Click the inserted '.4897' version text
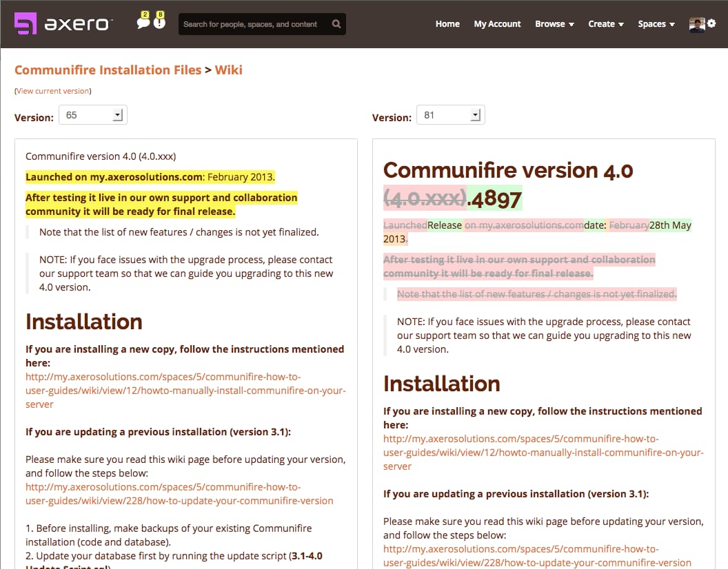 [494, 198]
